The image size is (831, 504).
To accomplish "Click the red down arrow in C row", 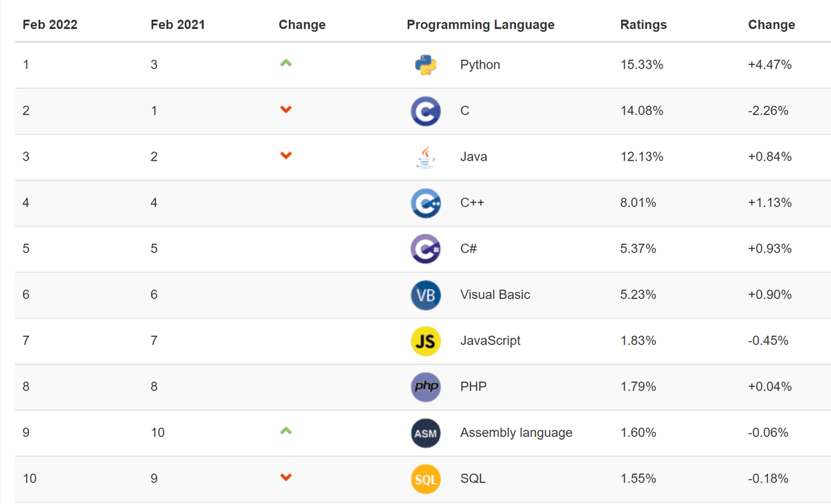I will tap(286, 109).
